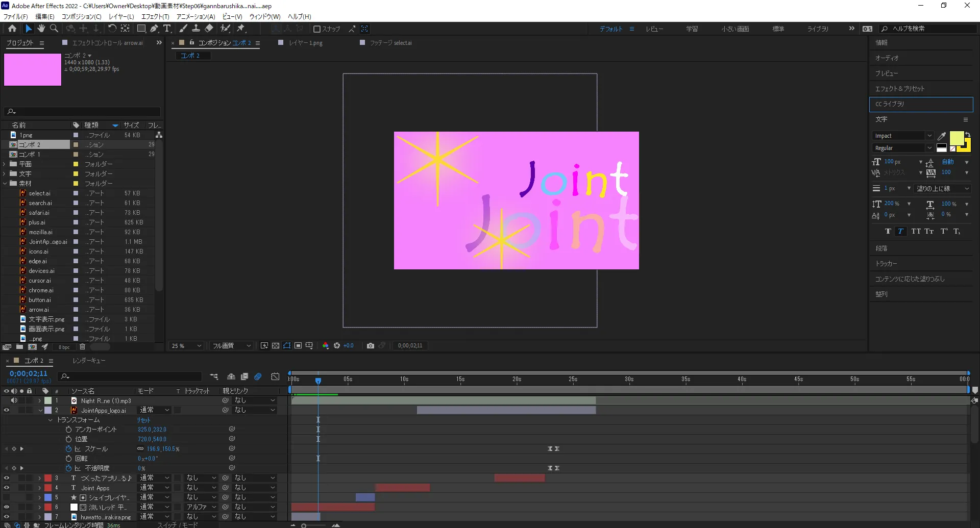The width and height of the screenshot is (980, 528).
Task: Expand the 平面 folder in project
Action: tap(5, 164)
